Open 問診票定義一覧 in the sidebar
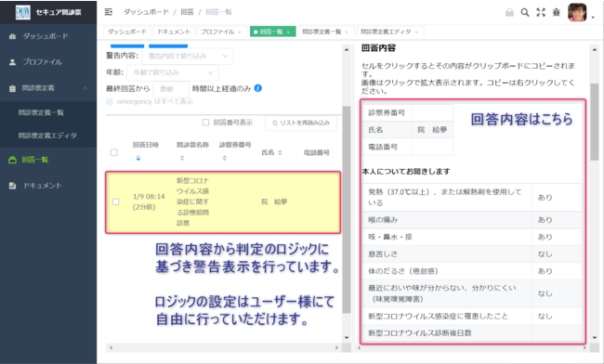 click(41, 112)
